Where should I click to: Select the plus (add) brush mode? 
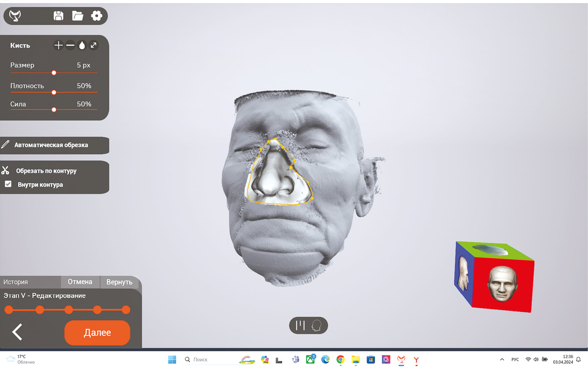point(59,45)
